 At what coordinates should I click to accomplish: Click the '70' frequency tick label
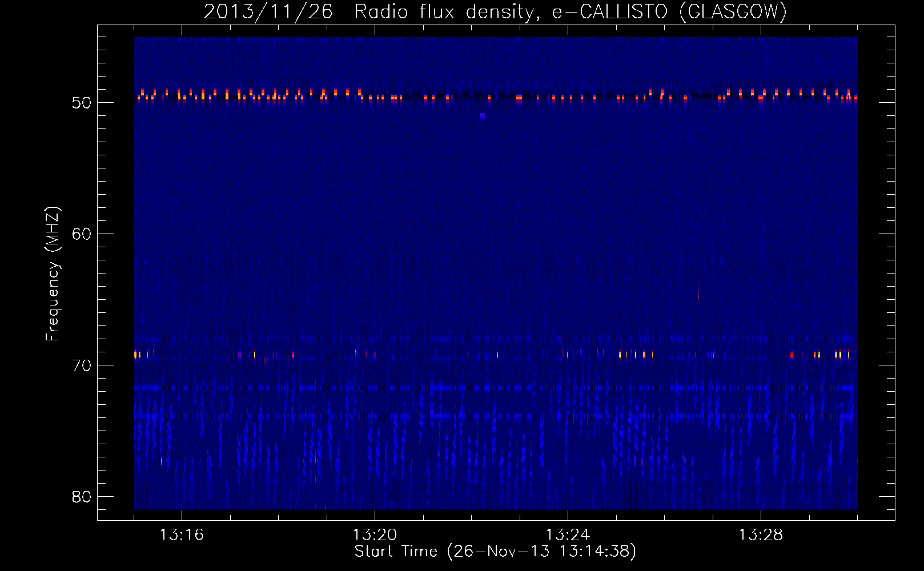tap(82, 365)
